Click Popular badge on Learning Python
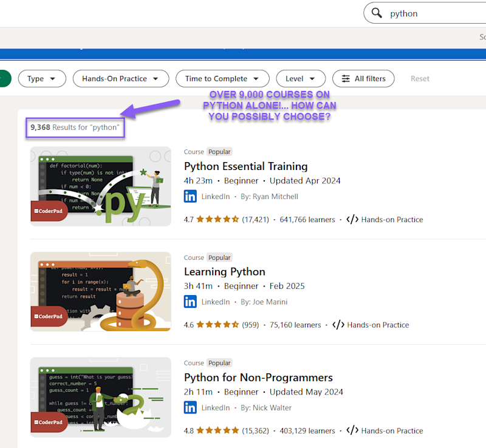This screenshot has height=448, width=486. tap(219, 257)
